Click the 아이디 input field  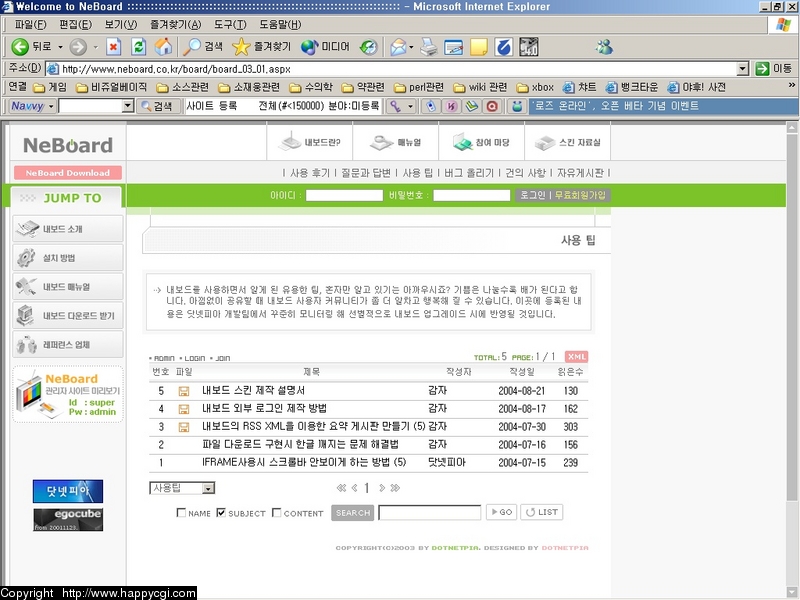click(344, 195)
